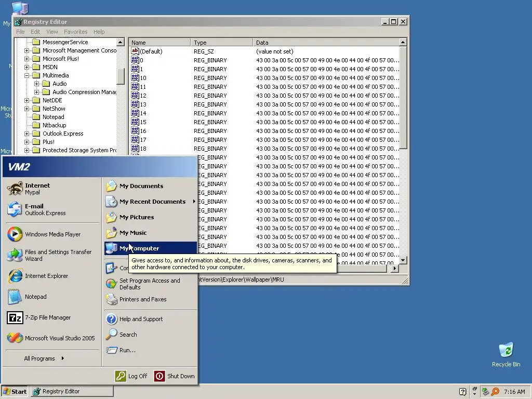
Task: Click Registry Editor taskbar button
Action: pyautogui.click(x=72, y=392)
